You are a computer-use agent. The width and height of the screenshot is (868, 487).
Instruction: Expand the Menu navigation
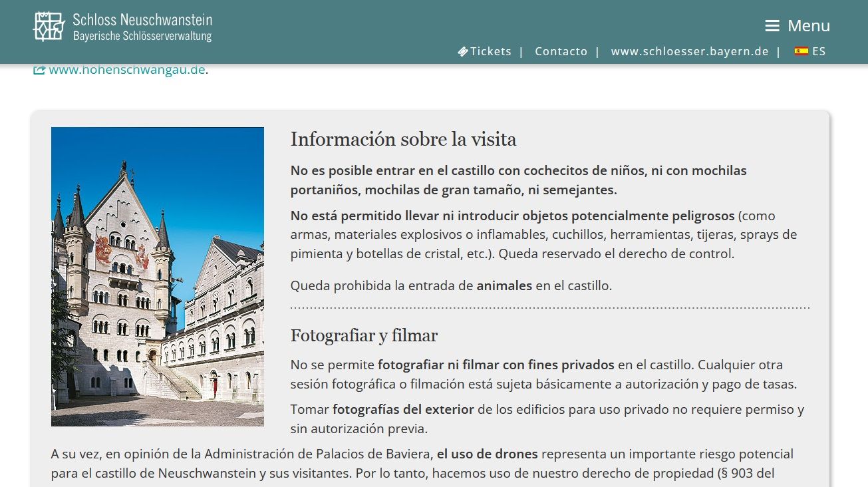(796, 25)
